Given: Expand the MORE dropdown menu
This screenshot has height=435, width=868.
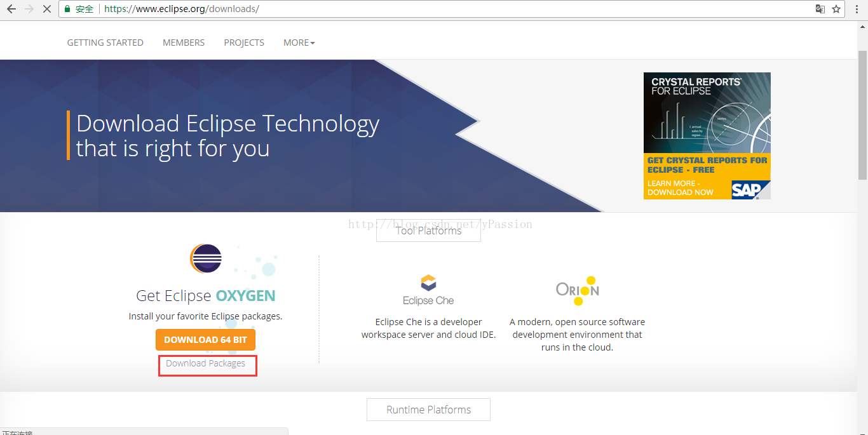Looking at the screenshot, I should pyautogui.click(x=299, y=43).
